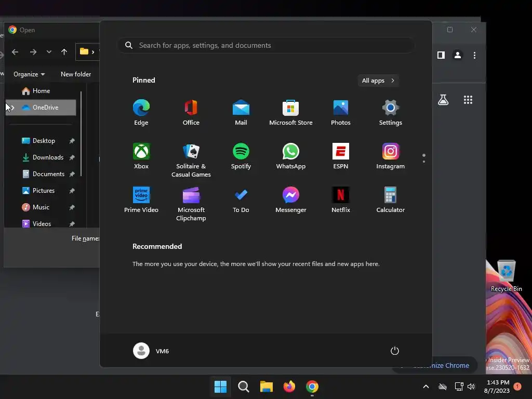Open Instagram from pinned apps
This screenshot has height=399, width=532.
point(391,156)
